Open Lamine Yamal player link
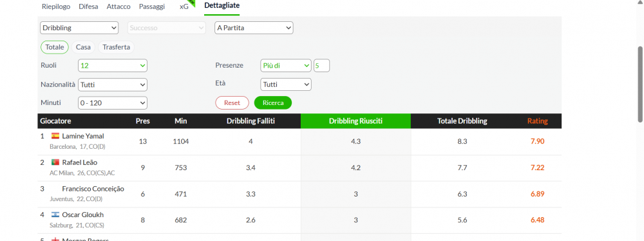Viewport: 644px width, 241px height. pyautogui.click(x=83, y=136)
